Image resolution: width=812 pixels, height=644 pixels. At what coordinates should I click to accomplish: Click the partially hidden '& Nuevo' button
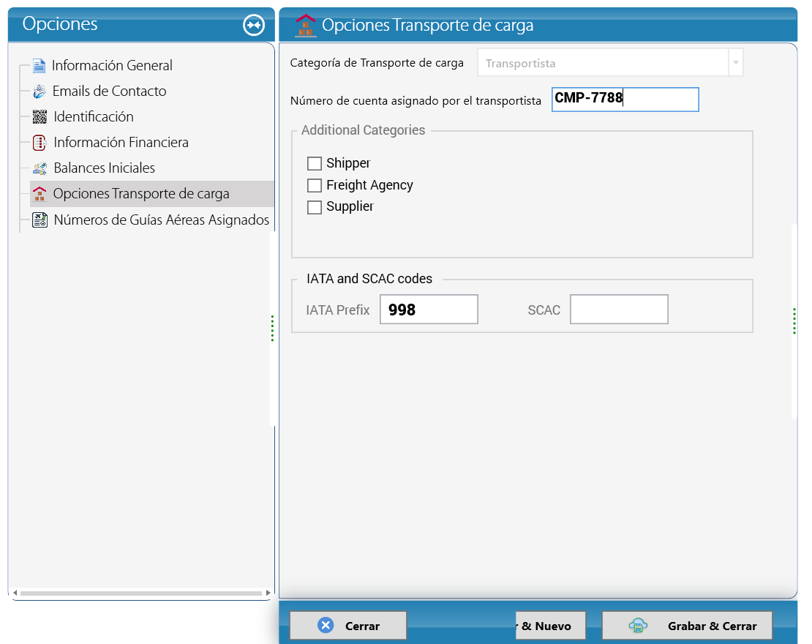551,626
